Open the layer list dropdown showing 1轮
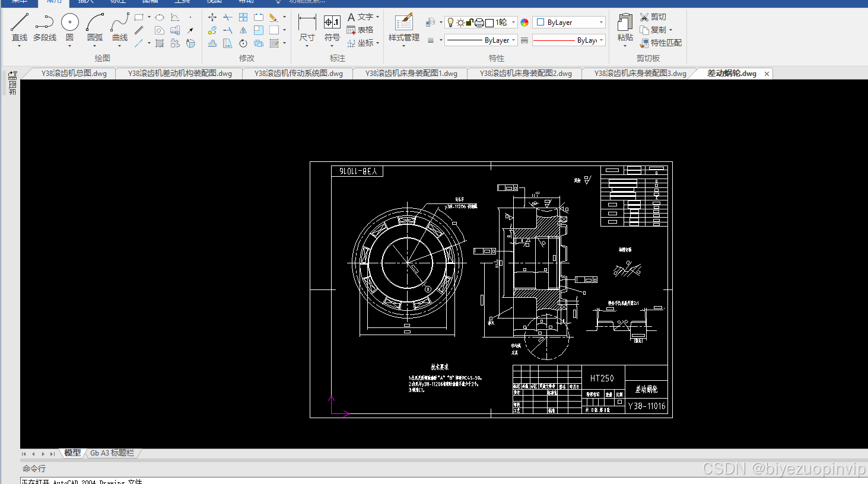Viewport: 868px width, 484px height. tap(513, 23)
